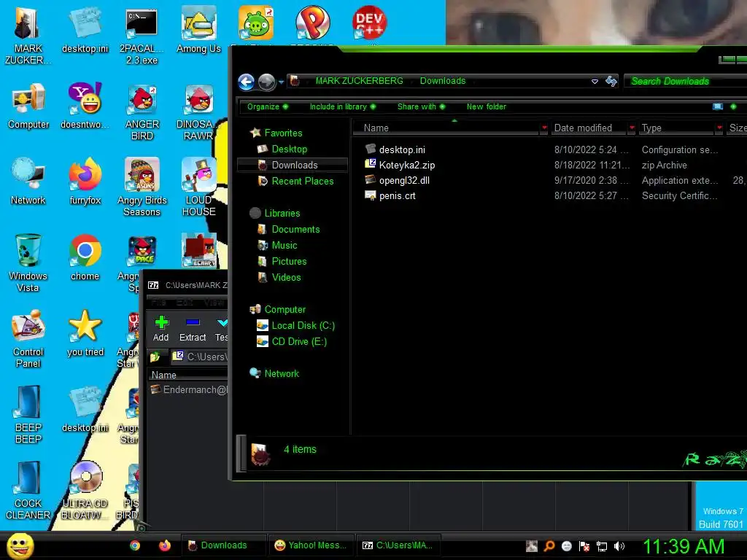Click Downloads breadcrumb in address bar
747x560 pixels.
tap(443, 81)
